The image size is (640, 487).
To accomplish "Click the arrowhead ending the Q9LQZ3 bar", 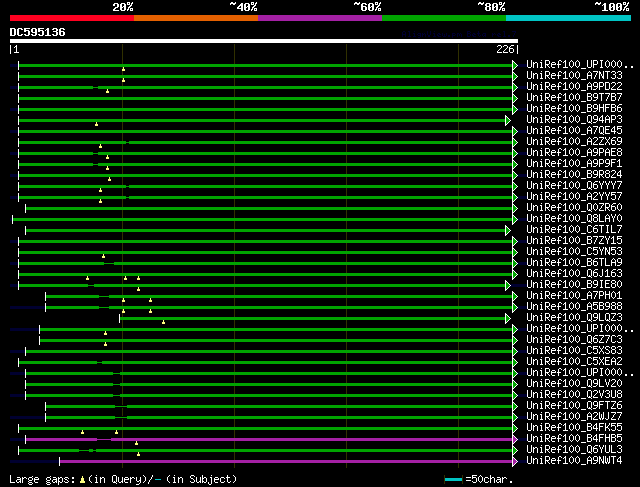I will tap(508, 318).
